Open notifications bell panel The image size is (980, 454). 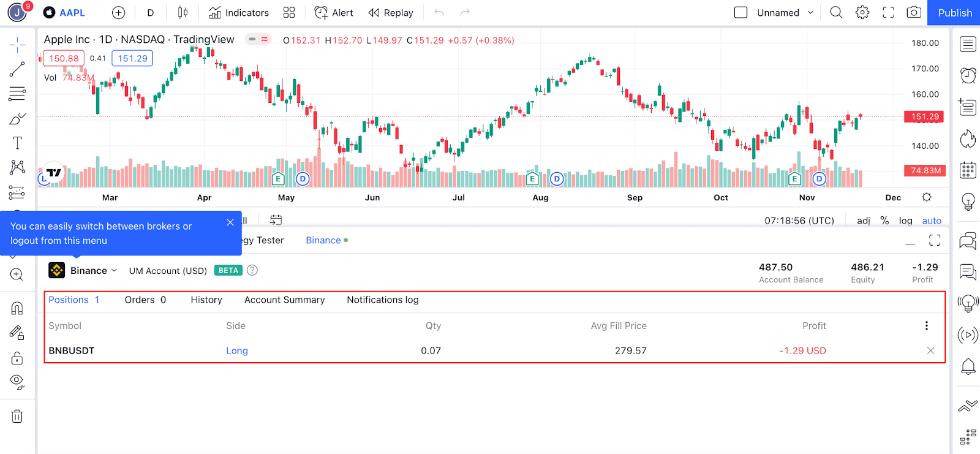[968, 366]
